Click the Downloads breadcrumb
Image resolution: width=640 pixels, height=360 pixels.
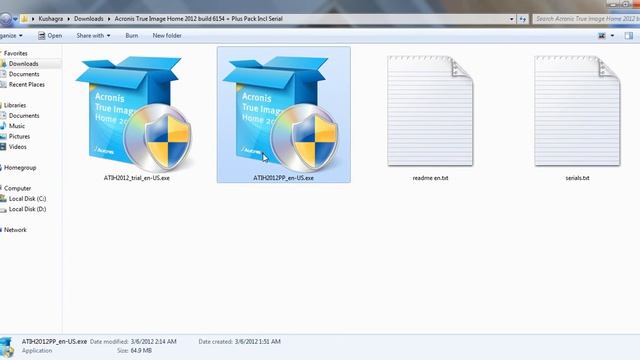89,19
